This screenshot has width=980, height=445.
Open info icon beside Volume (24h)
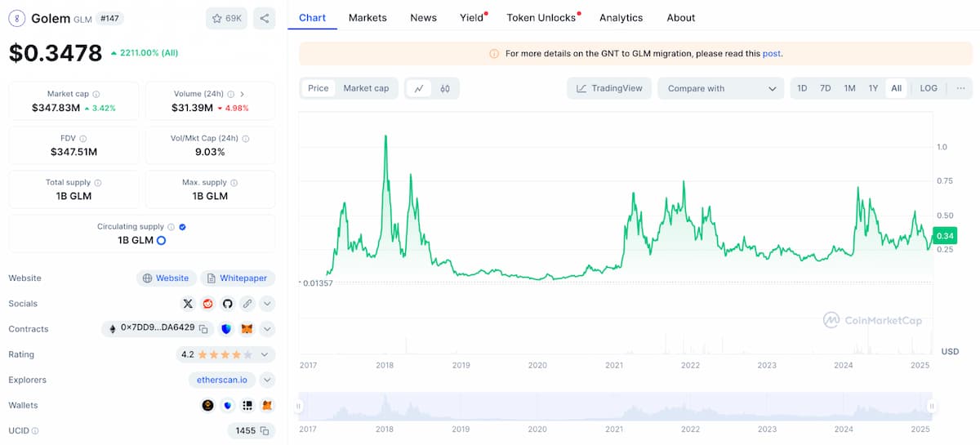coord(231,95)
